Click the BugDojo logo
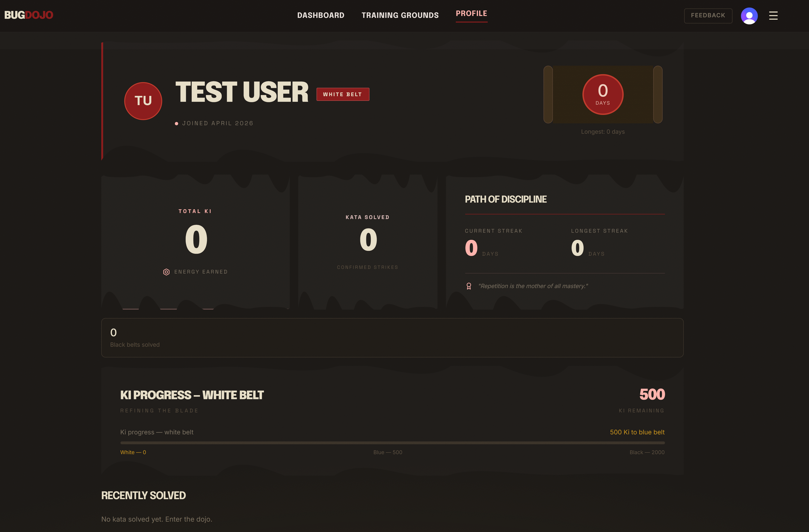The width and height of the screenshot is (809, 532). pos(29,15)
